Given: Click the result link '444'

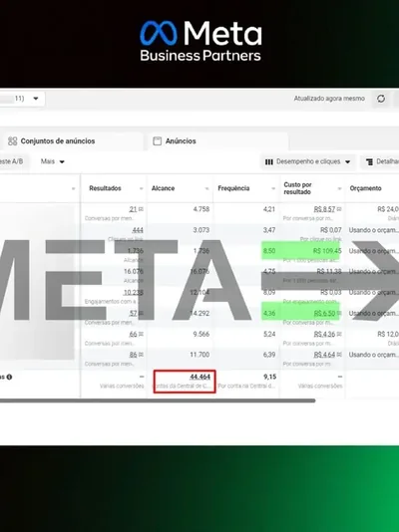Looking at the screenshot, I should (138, 230).
